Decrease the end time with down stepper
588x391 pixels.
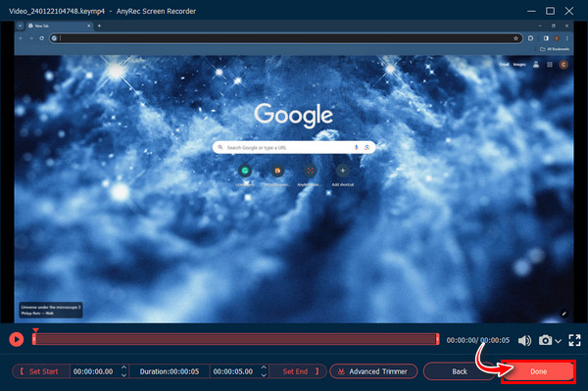[264, 375]
